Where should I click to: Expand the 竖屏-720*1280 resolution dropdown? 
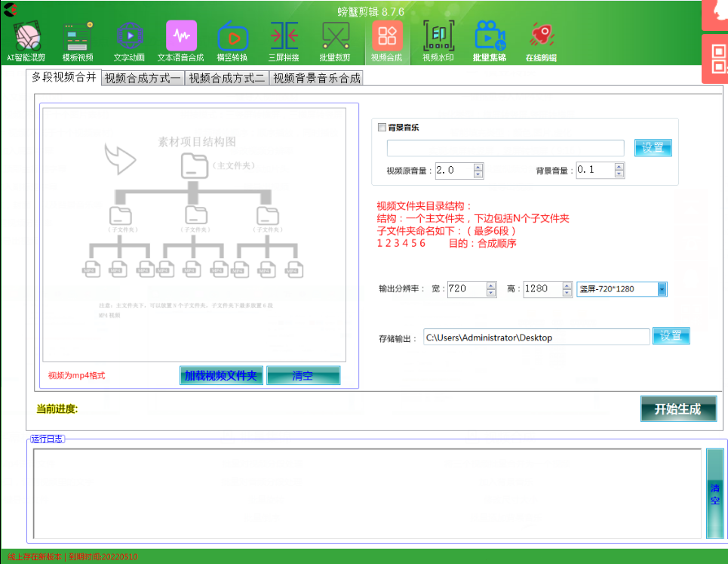tap(662, 289)
